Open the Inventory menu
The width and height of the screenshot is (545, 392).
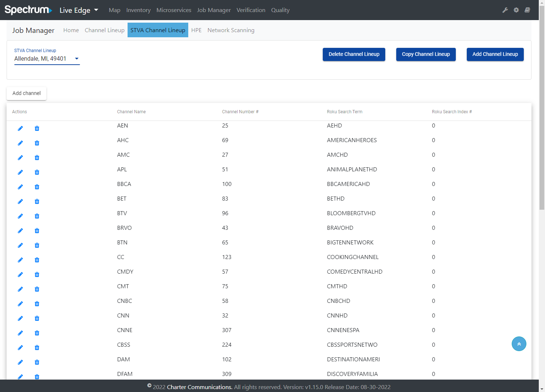tap(139, 10)
